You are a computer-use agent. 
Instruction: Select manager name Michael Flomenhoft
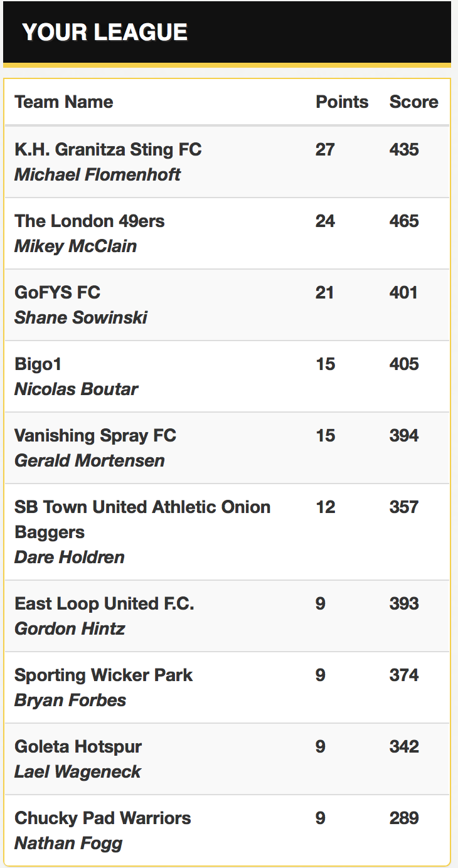click(x=97, y=174)
